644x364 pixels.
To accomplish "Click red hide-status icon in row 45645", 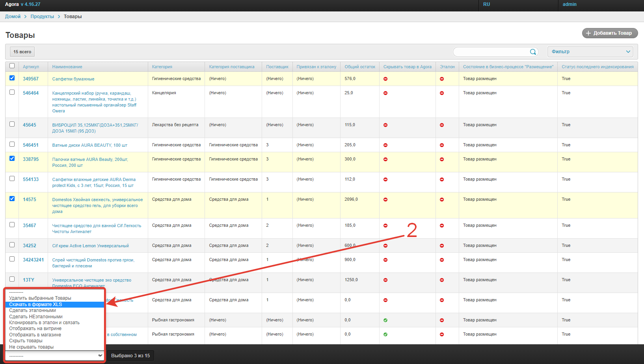I will pos(385,125).
